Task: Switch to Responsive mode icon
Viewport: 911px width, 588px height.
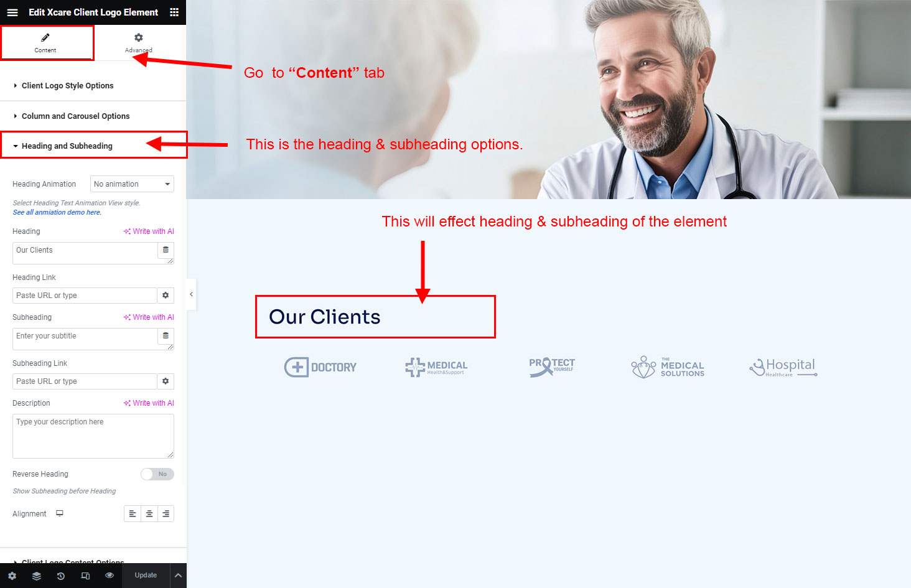Action: (x=85, y=576)
